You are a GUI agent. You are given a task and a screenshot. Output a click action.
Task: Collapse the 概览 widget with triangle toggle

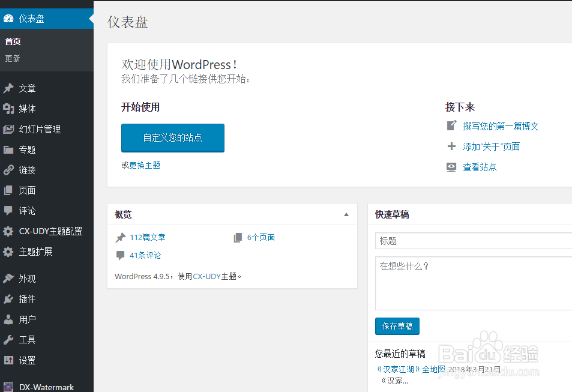(x=346, y=215)
